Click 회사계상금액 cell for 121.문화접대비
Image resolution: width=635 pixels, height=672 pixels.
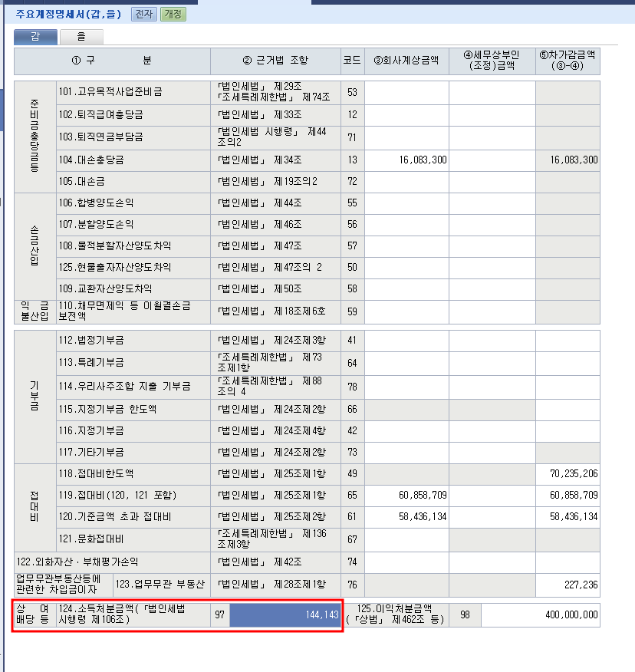point(406,539)
